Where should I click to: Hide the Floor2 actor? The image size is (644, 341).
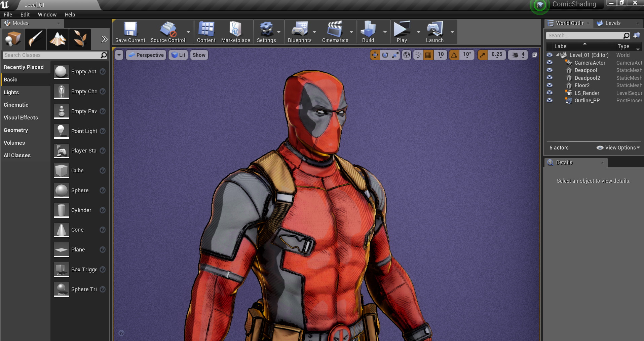550,85
